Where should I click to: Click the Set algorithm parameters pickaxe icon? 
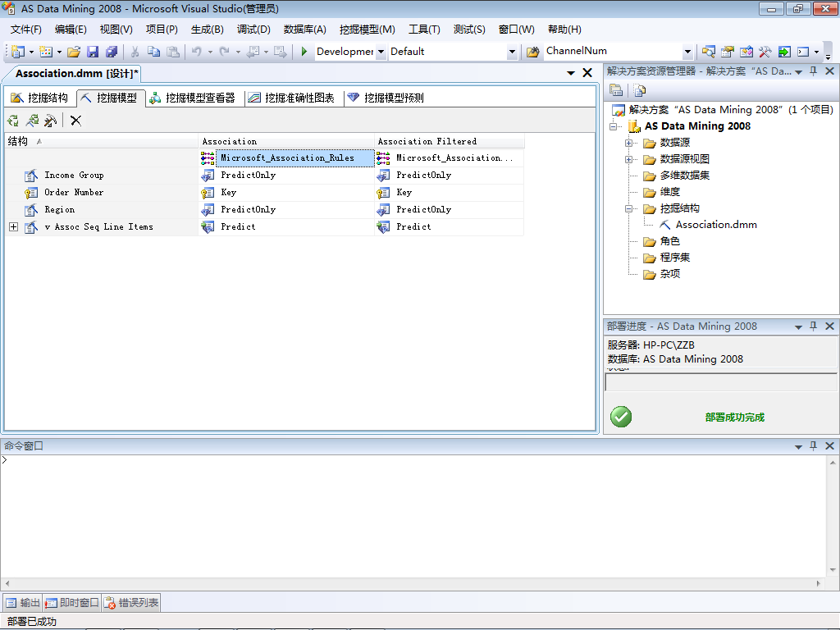pos(51,121)
